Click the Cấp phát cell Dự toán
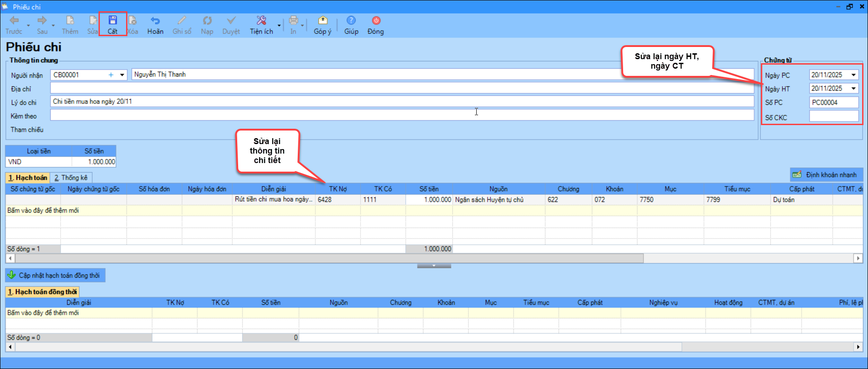868x369 pixels. click(x=802, y=199)
